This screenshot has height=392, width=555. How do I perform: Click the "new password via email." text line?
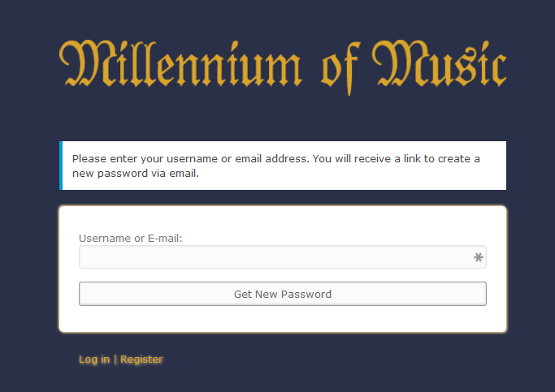click(x=135, y=173)
